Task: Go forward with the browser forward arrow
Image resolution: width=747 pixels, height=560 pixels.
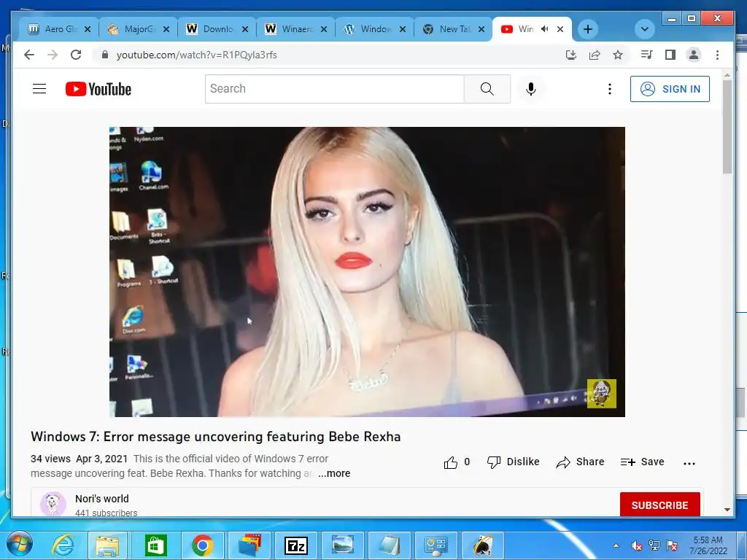Action: [x=53, y=55]
